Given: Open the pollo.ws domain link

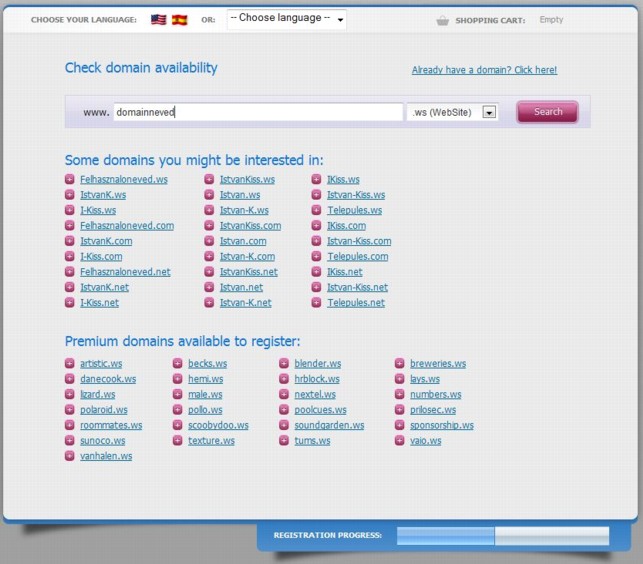Looking at the screenshot, I should [205, 409].
